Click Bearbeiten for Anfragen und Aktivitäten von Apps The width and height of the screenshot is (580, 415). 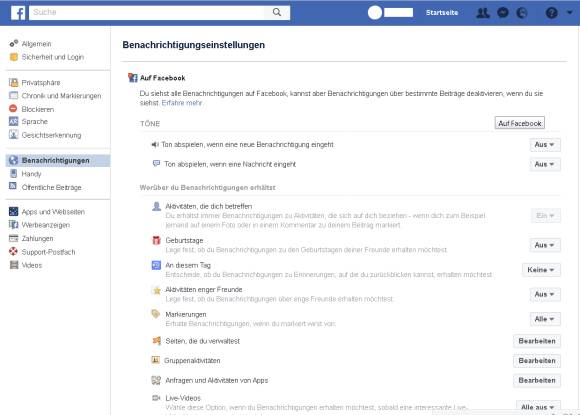(x=537, y=380)
